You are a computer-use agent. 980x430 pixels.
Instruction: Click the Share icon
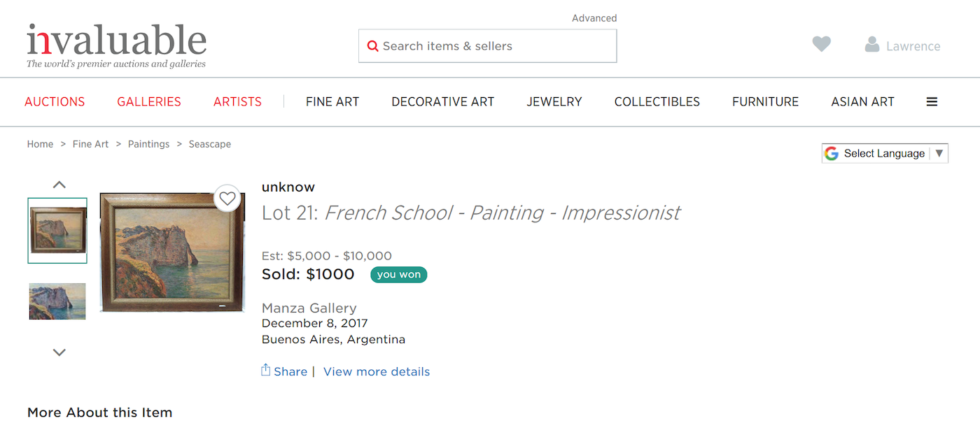pyautogui.click(x=266, y=370)
